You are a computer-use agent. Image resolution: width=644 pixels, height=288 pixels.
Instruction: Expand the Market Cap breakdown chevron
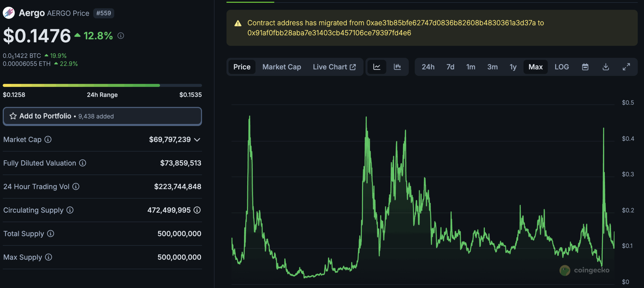tap(197, 140)
